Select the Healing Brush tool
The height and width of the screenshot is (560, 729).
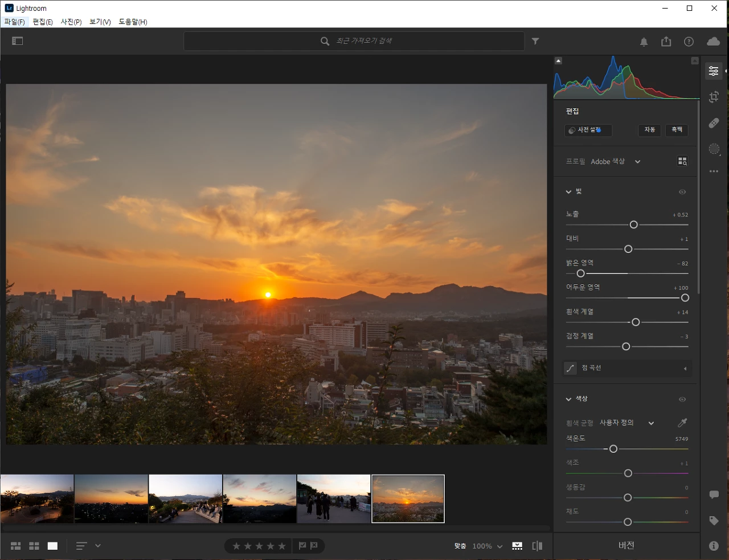click(714, 123)
